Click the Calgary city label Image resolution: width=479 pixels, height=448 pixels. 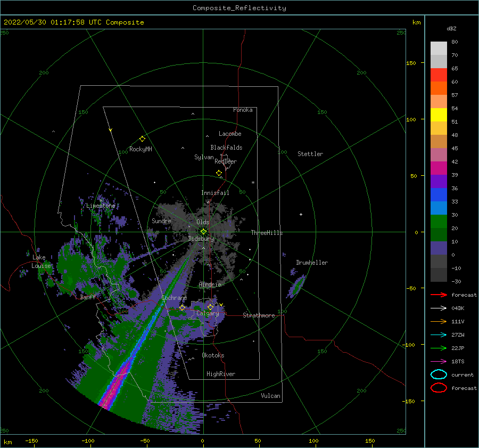coord(208,313)
